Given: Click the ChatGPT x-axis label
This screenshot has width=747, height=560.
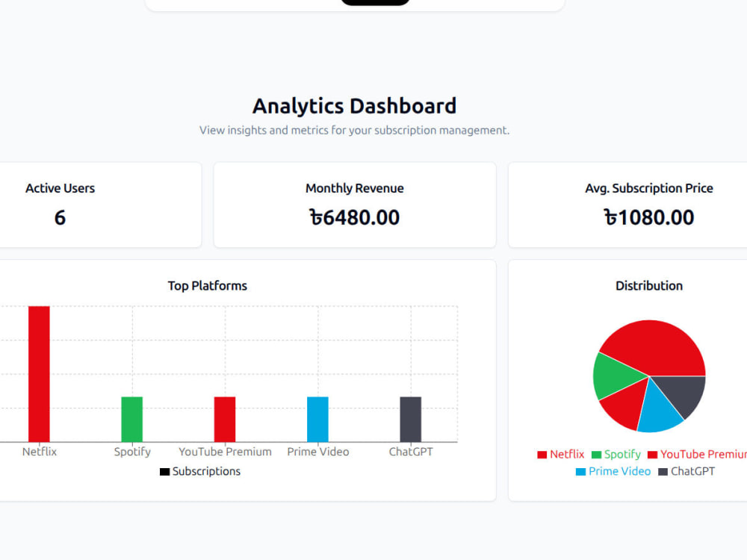Looking at the screenshot, I should coord(411,452).
